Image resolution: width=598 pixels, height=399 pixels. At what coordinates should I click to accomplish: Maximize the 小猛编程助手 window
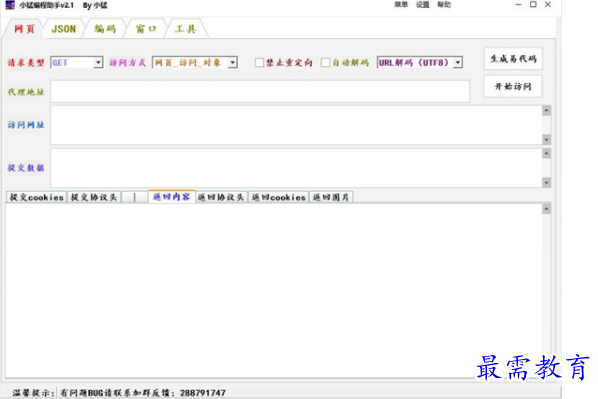coord(533,5)
